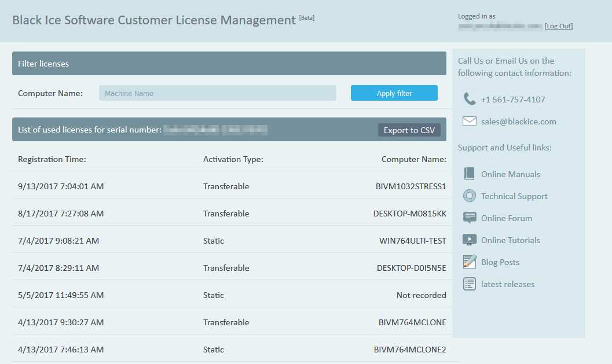The height and width of the screenshot is (364, 612).
Task: Click registration time 7/4/2017 9:08:21 AM
Action: [58, 241]
